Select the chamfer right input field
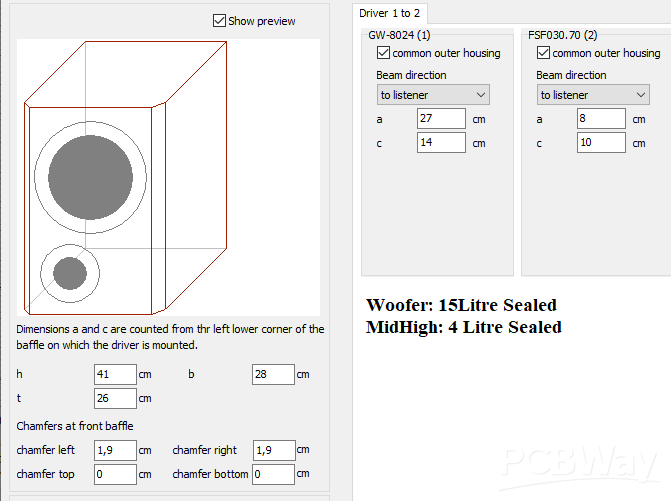 tap(273, 450)
